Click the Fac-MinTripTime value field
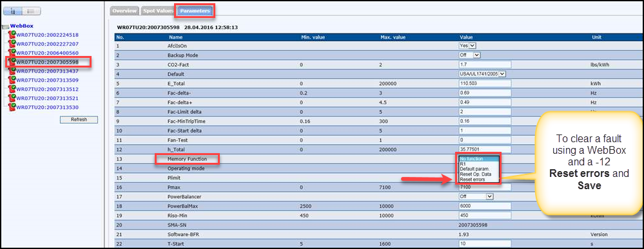644x249 pixels. [x=485, y=121]
